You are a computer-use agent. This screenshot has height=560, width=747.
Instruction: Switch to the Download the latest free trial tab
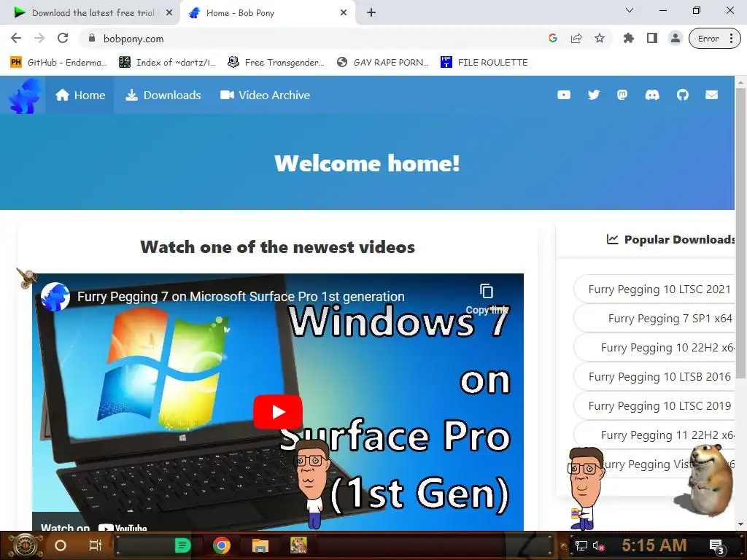[93, 13]
